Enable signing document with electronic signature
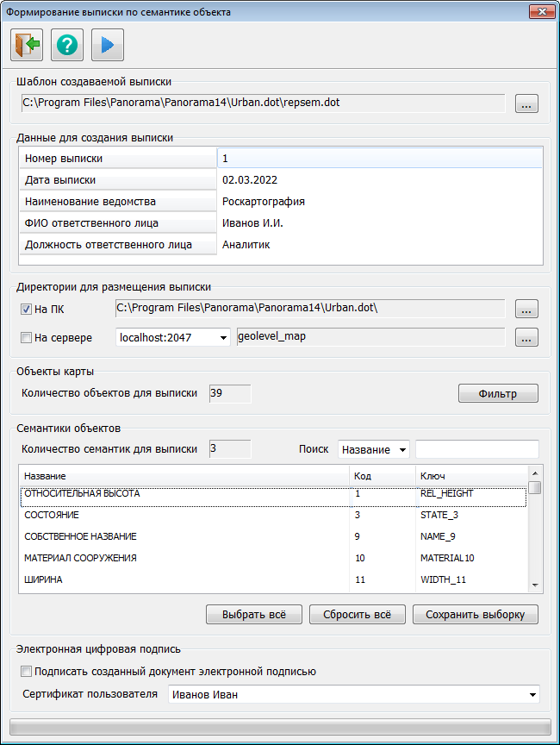 pyautogui.click(x=26, y=672)
